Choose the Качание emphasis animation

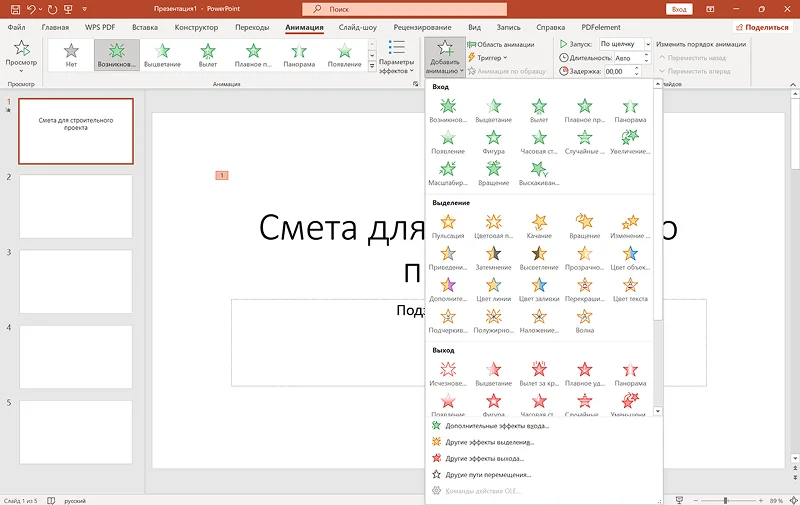tap(539, 224)
